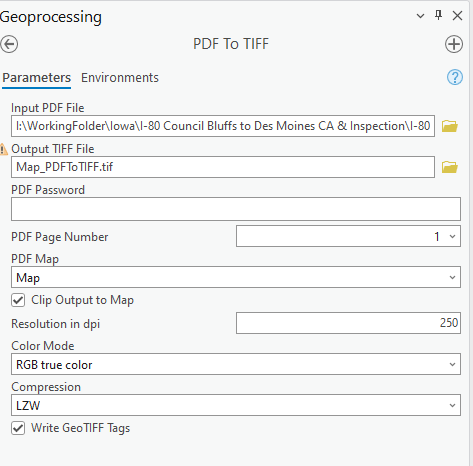Open the Geoprocessing pane options chevron
The image size is (473, 466).
click(420, 16)
